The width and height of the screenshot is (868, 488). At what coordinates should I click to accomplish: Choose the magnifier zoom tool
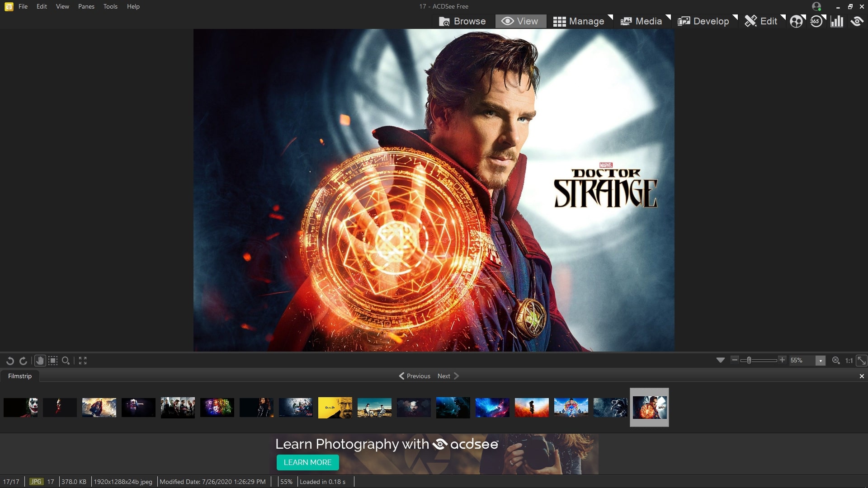pos(66,361)
